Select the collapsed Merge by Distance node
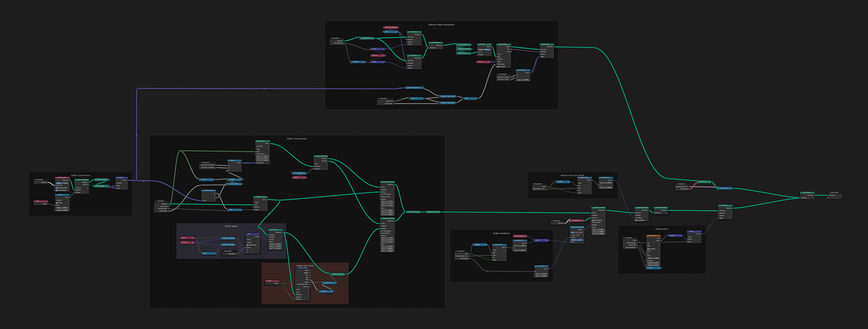The width and height of the screenshot is (868, 329). tap(464, 49)
